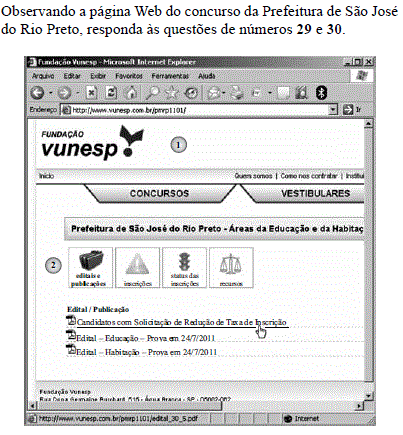
Task: Refresh the page with the Refresh icon
Action: (x=111, y=93)
